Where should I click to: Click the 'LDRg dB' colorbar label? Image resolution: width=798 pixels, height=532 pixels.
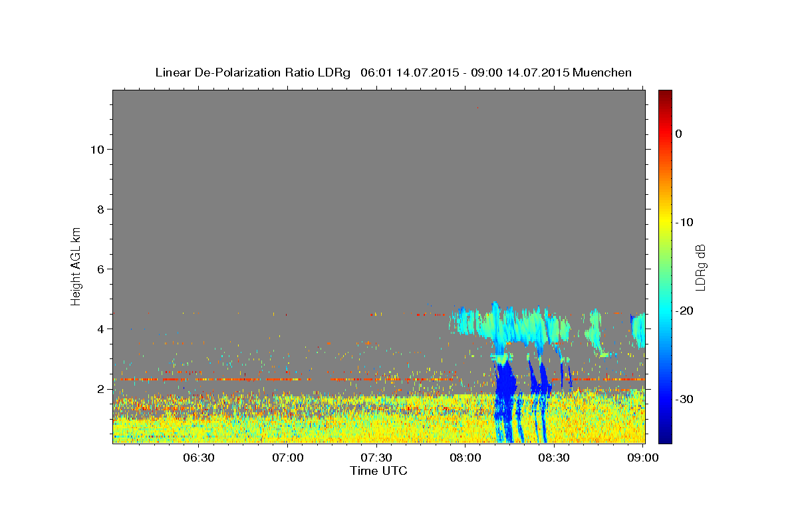click(700, 266)
